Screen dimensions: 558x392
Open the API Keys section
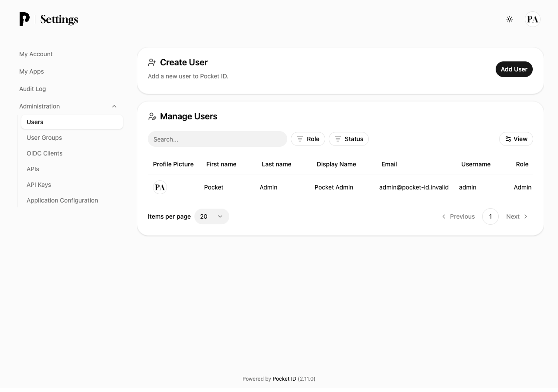(39, 185)
